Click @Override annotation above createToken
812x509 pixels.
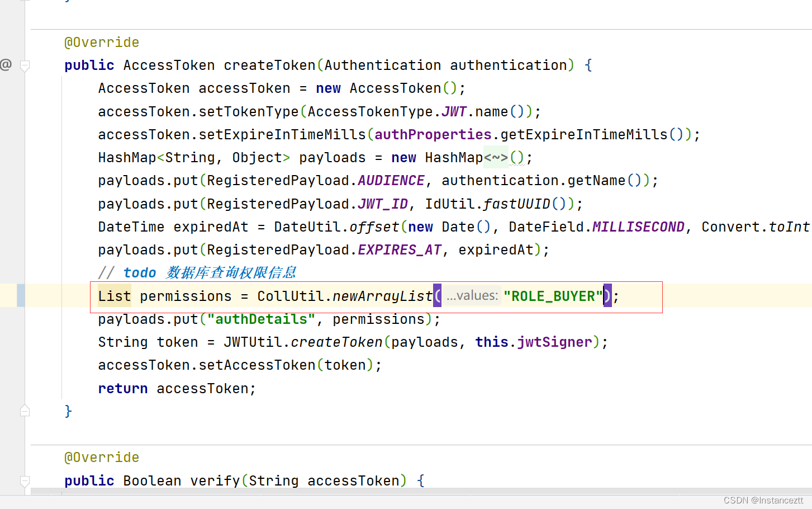[102, 43]
